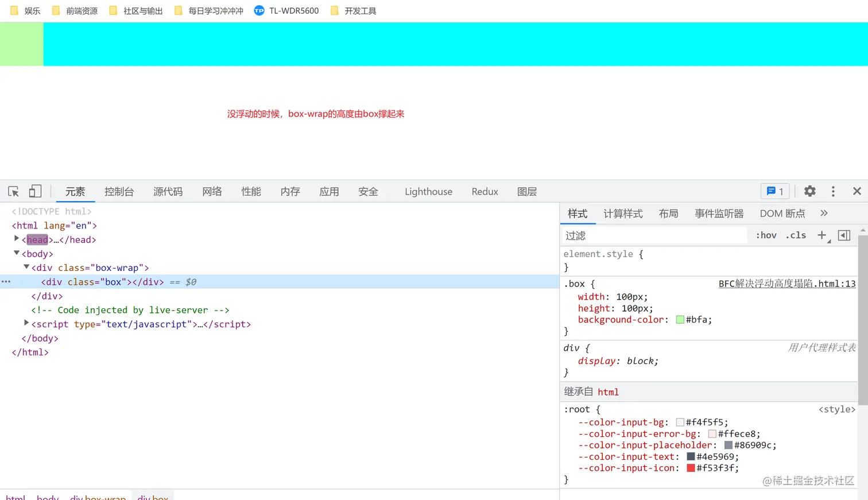Click the new style rule plus icon
The height and width of the screenshot is (500, 868).
(x=822, y=235)
